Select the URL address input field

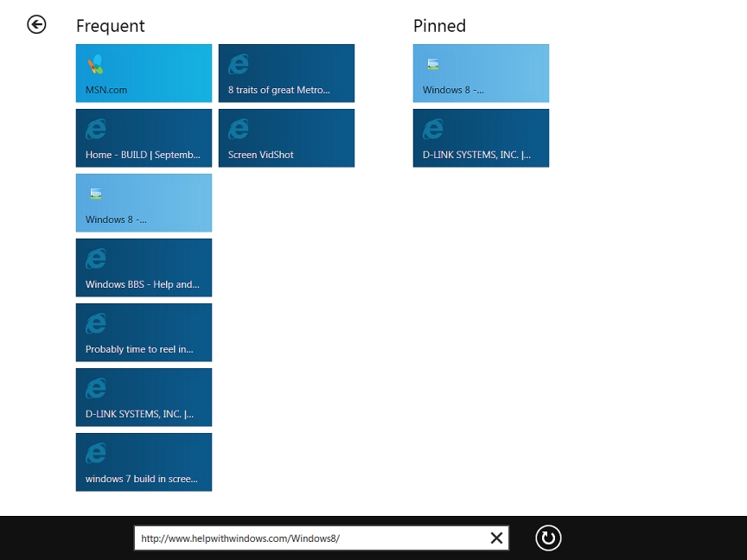(x=322, y=538)
